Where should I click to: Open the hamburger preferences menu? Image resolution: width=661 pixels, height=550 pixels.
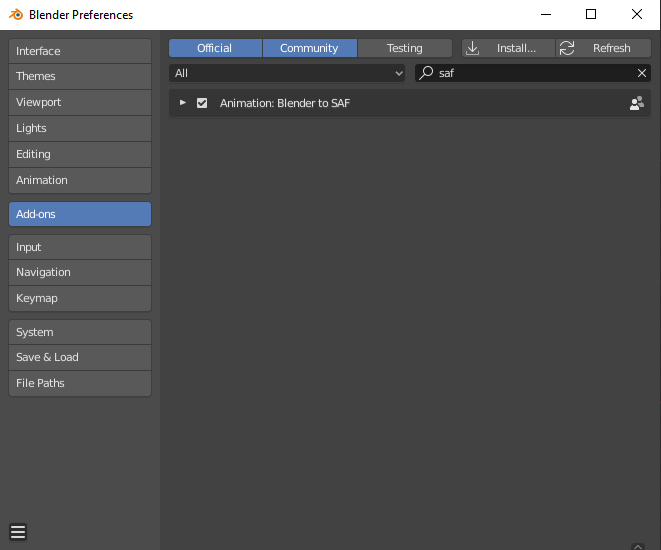[18, 532]
